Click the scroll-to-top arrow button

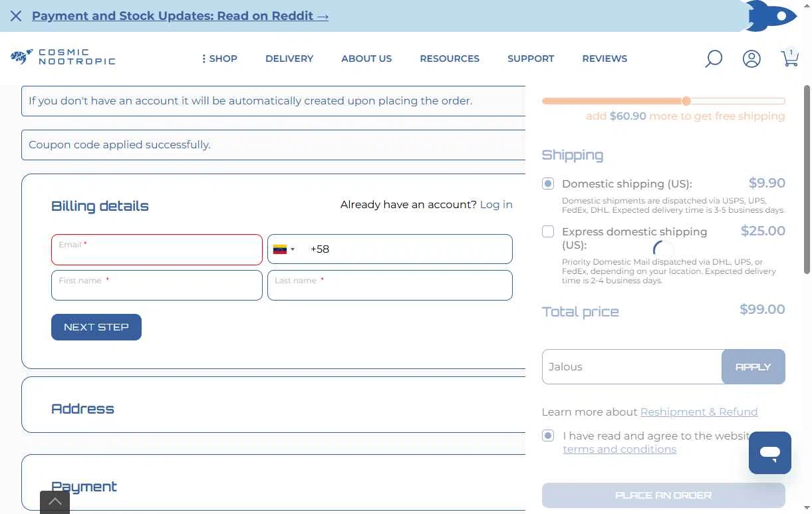(55, 502)
